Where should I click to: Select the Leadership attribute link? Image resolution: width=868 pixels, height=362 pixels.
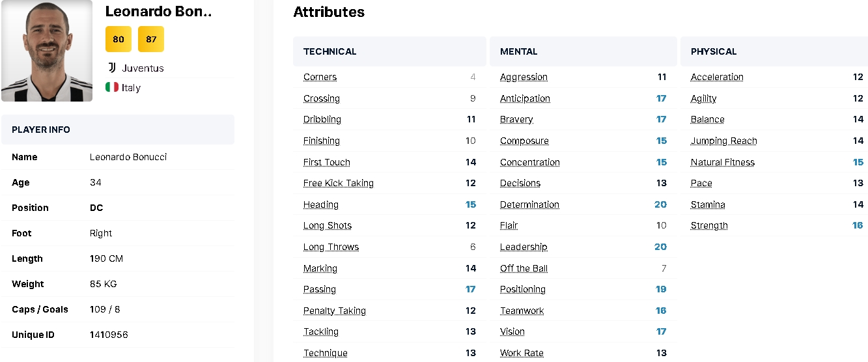[x=524, y=247]
